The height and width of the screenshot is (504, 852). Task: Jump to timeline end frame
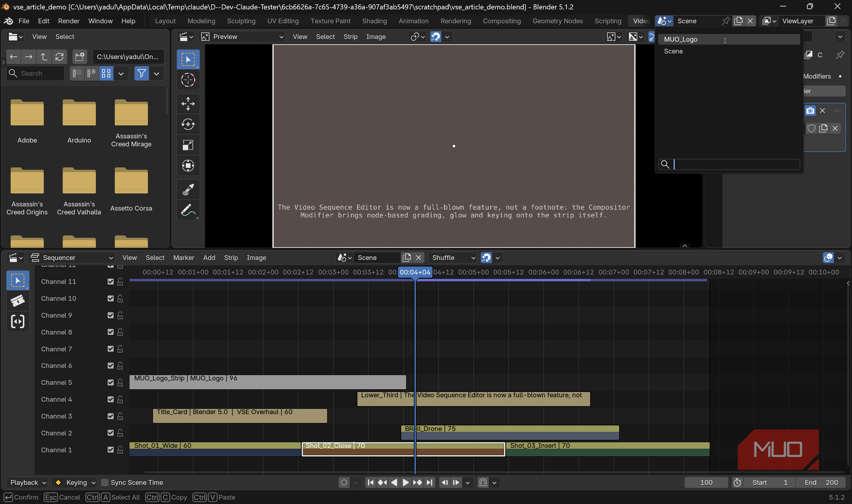[x=430, y=482]
